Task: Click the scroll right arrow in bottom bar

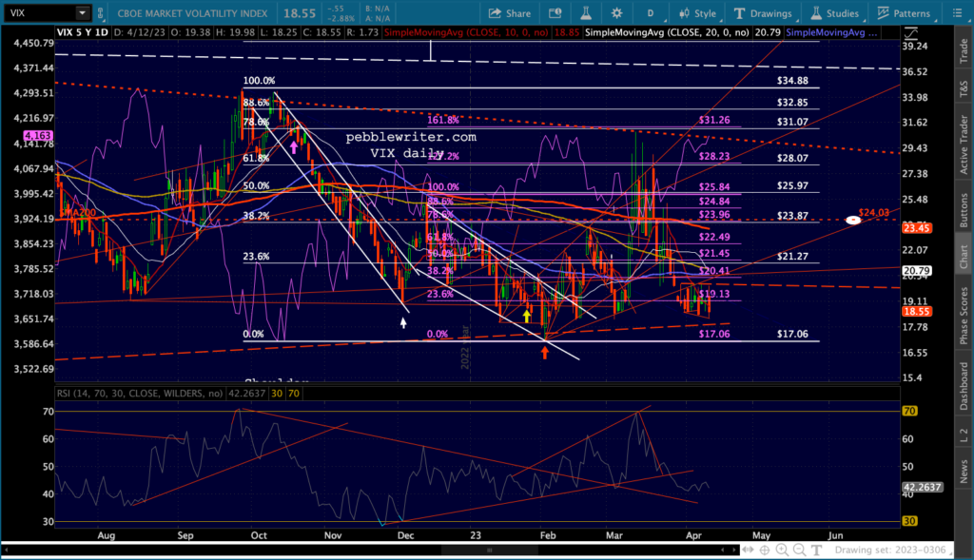Action: tap(734, 550)
